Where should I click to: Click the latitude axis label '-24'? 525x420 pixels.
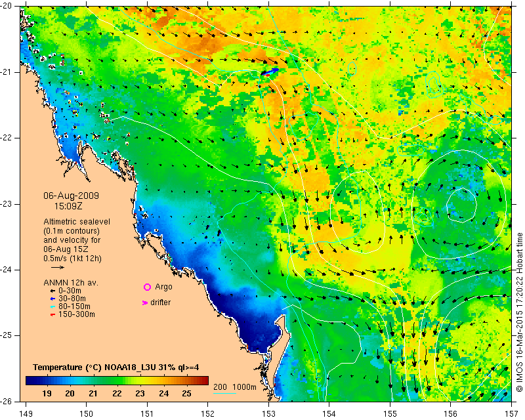[6, 270]
